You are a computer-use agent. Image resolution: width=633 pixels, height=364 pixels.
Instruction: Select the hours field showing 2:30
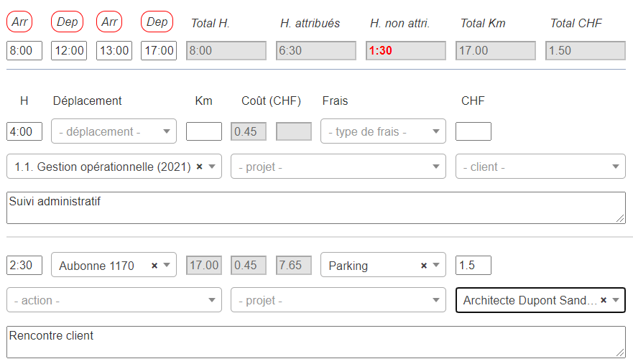24,266
